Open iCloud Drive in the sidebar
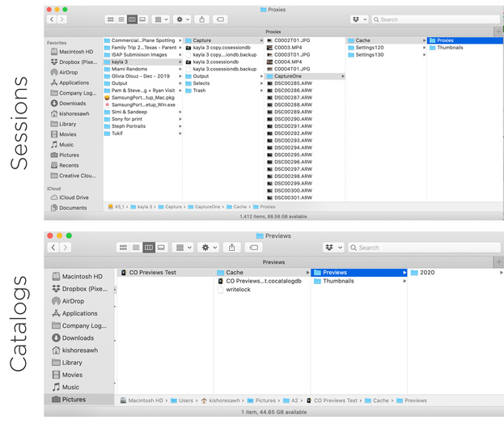The width and height of the screenshot is (504, 429). click(x=74, y=198)
